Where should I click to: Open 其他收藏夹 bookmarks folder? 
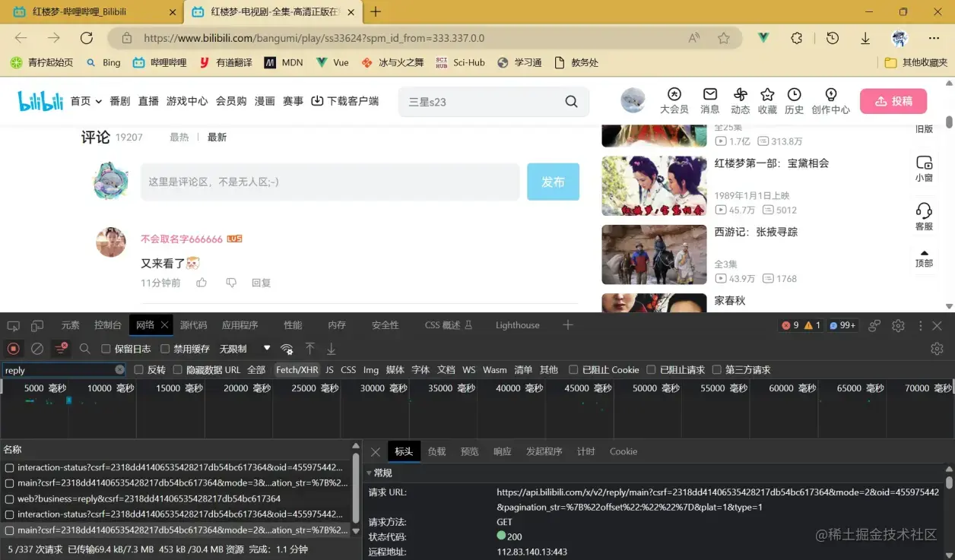(916, 62)
